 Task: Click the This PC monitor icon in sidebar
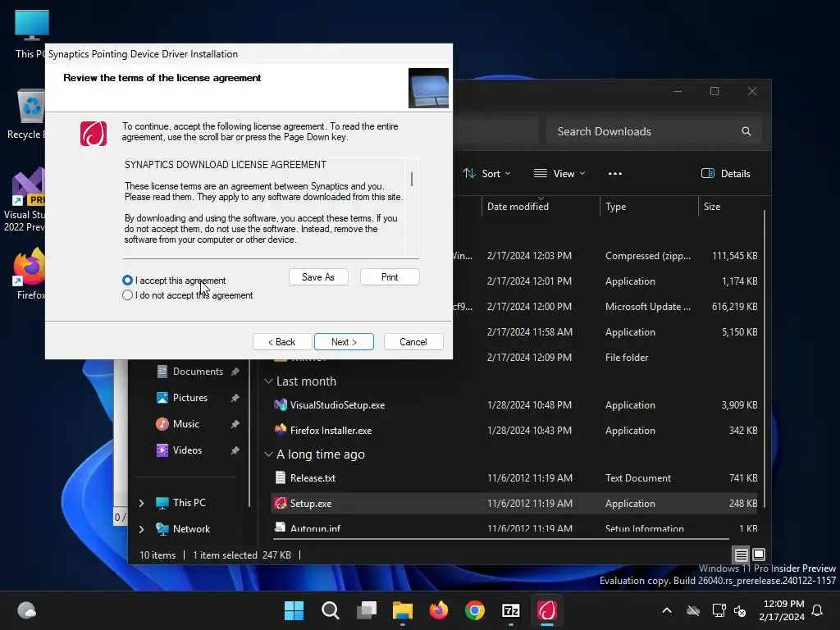coord(162,503)
